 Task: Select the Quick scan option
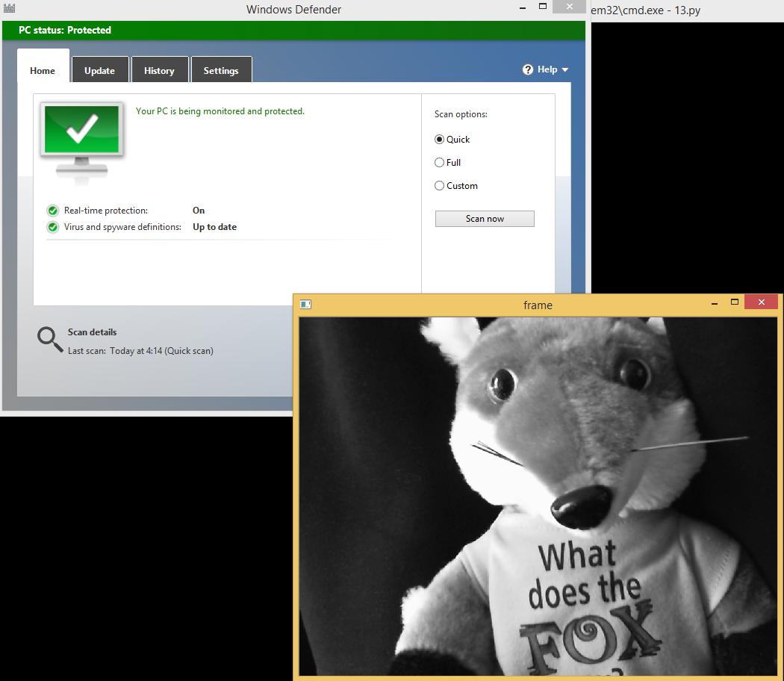click(x=440, y=140)
